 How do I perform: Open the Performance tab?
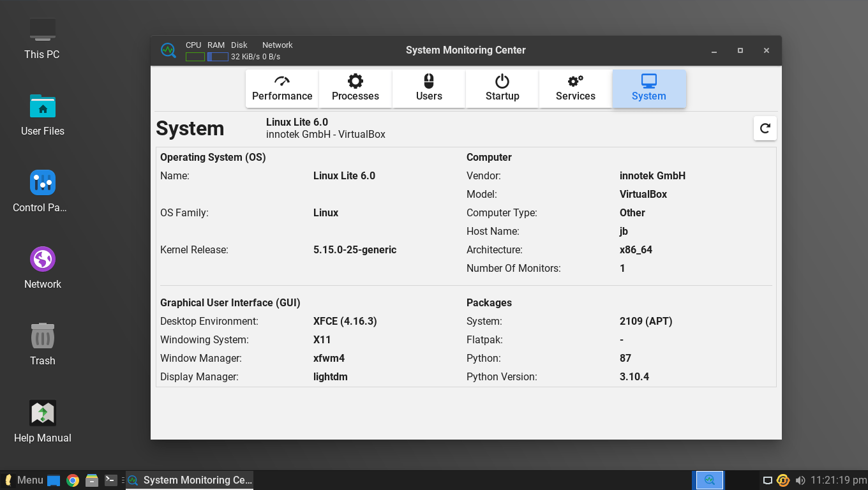[282, 89]
